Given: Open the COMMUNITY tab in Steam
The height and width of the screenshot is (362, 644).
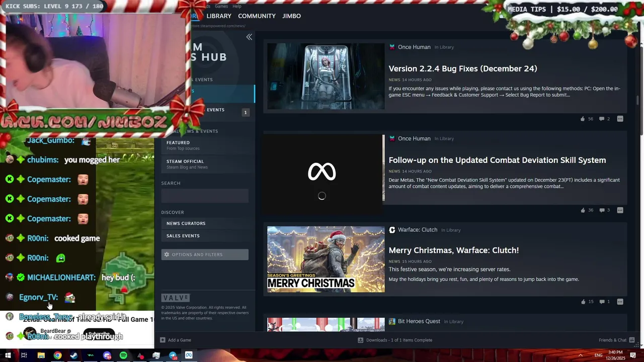Looking at the screenshot, I should (257, 16).
